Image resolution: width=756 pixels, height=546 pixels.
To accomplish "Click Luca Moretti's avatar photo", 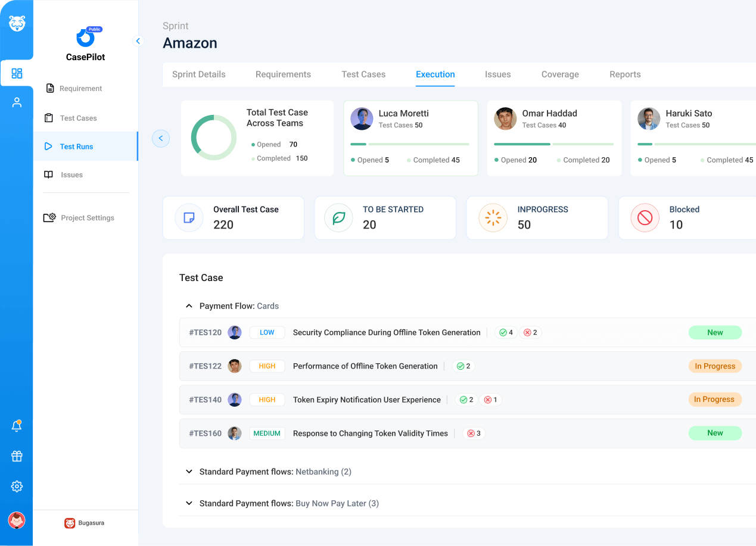I will click(362, 118).
